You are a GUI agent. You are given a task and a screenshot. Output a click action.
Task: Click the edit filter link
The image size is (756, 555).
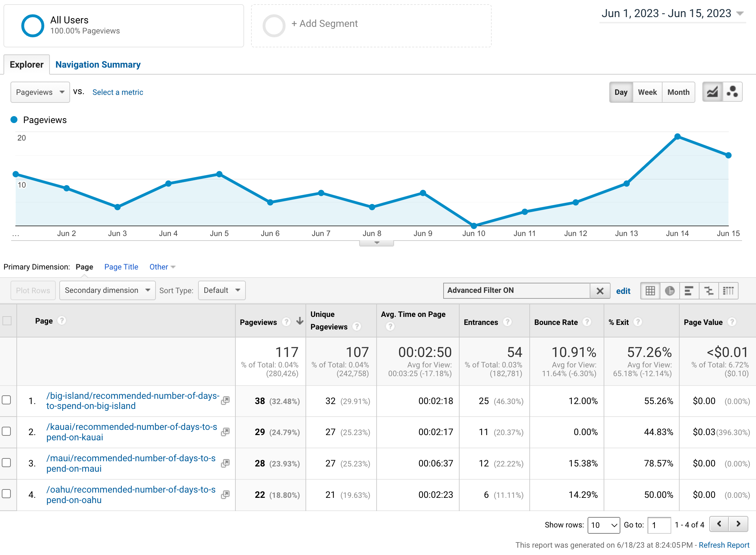click(623, 291)
